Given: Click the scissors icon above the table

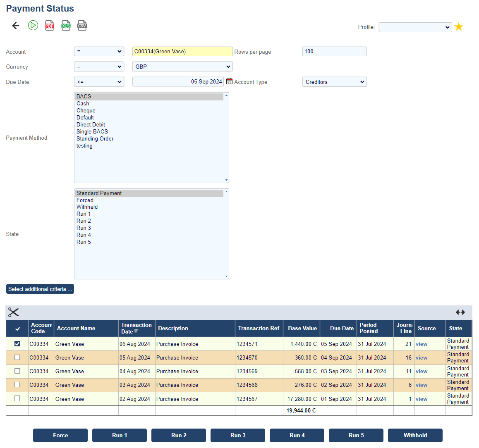Looking at the screenshot, I should [14, 312].
